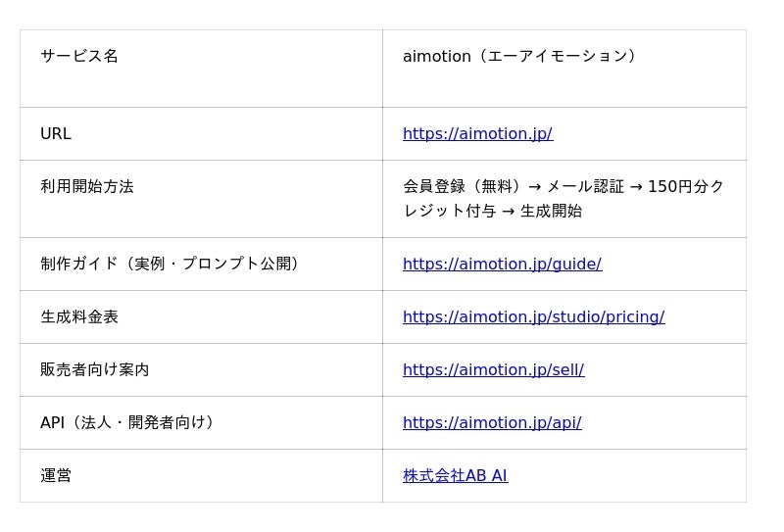Open the aimotion.jp/api/ link
This screenshot has height=532, width=784.
[x=492, y=422]
